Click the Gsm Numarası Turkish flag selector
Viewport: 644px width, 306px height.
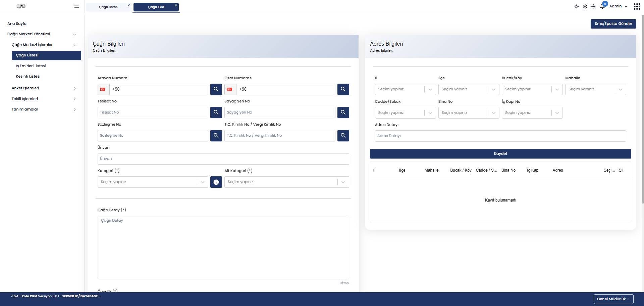[230, 89]
